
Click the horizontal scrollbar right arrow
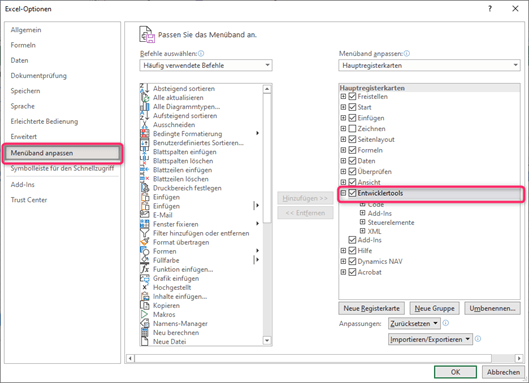click(x=519, y=358)
